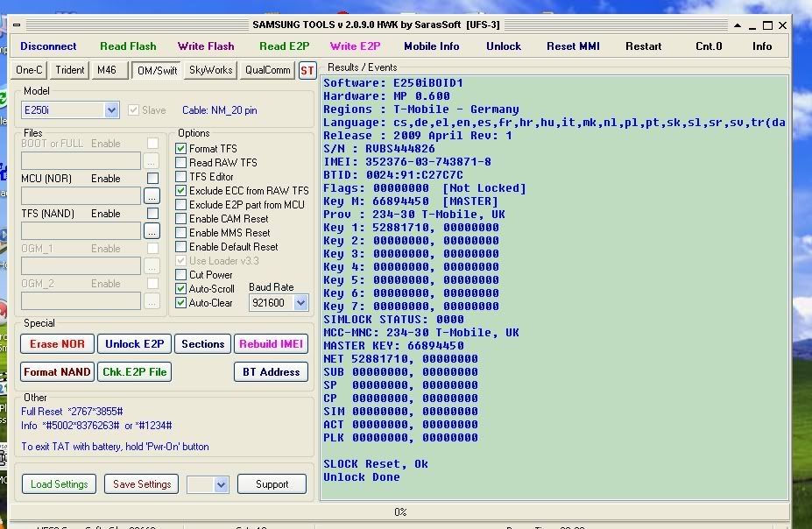Screen dimensions: 812x529
Task: Click the red ST button
Action: (307, 70)
